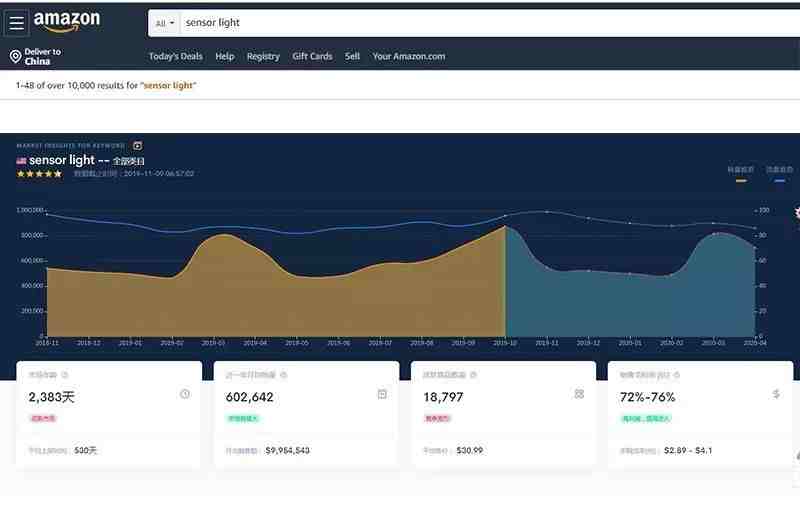Click the 2019-10 boundary marker on chart

tap(505, 226)
